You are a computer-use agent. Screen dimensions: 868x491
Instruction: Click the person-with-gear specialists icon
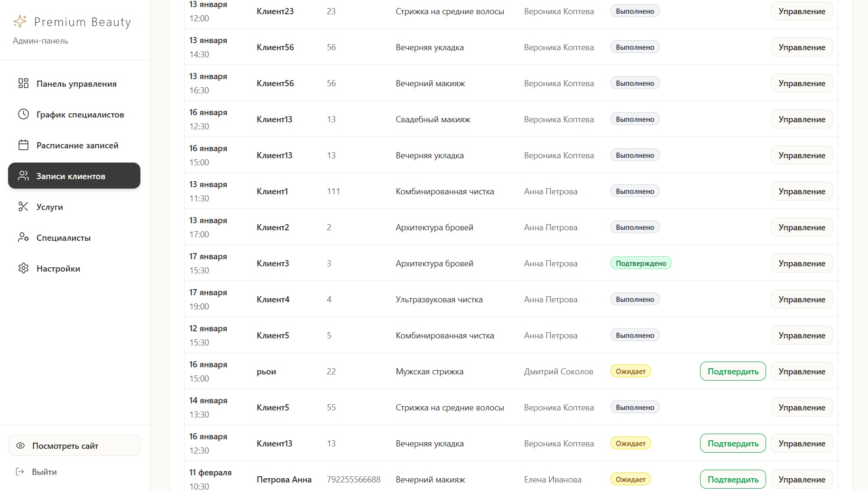pos(23,237)
